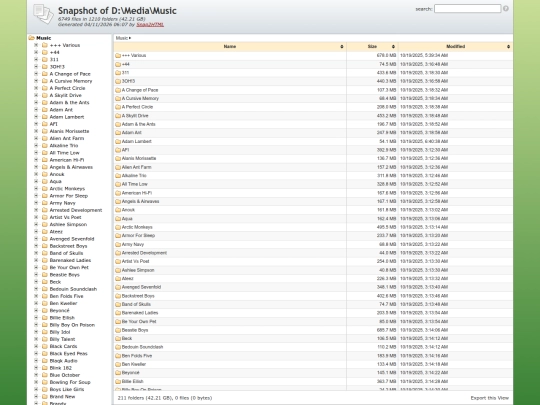Click tree folder icon beside Aqua

tap(45, 181)
